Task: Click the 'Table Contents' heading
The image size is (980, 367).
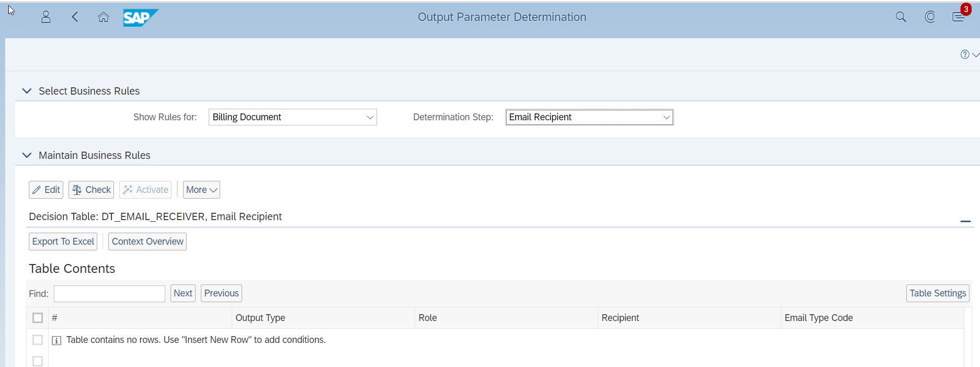Action: pos(72,269)
